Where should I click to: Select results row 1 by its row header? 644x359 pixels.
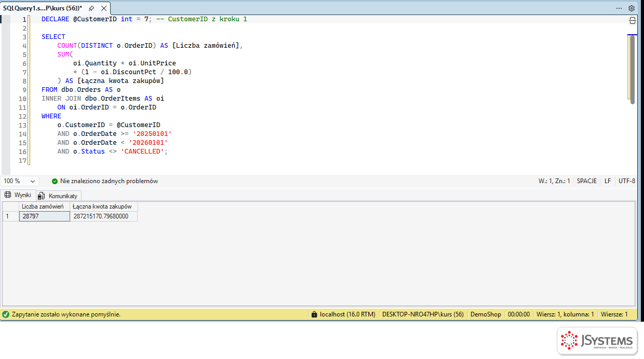pyautogui.click(x=10, y=216)
